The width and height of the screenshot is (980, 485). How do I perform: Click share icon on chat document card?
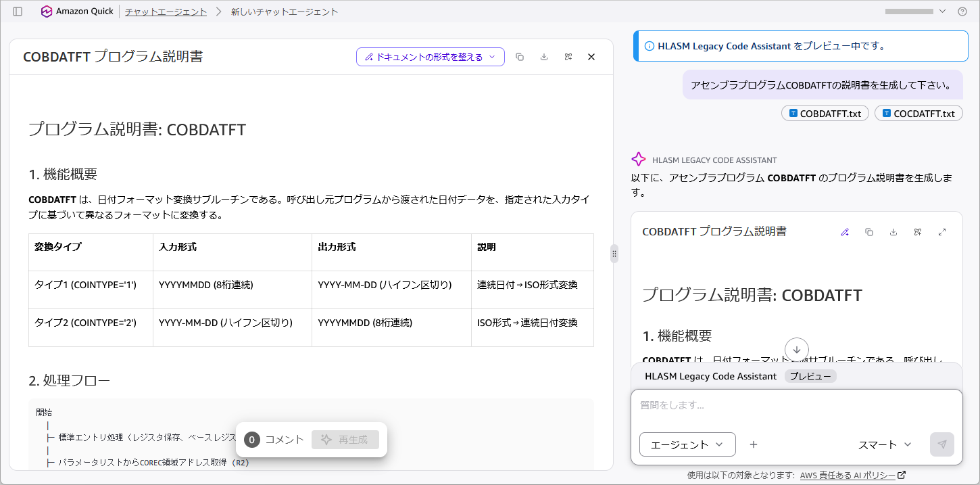tap(918, 232)
